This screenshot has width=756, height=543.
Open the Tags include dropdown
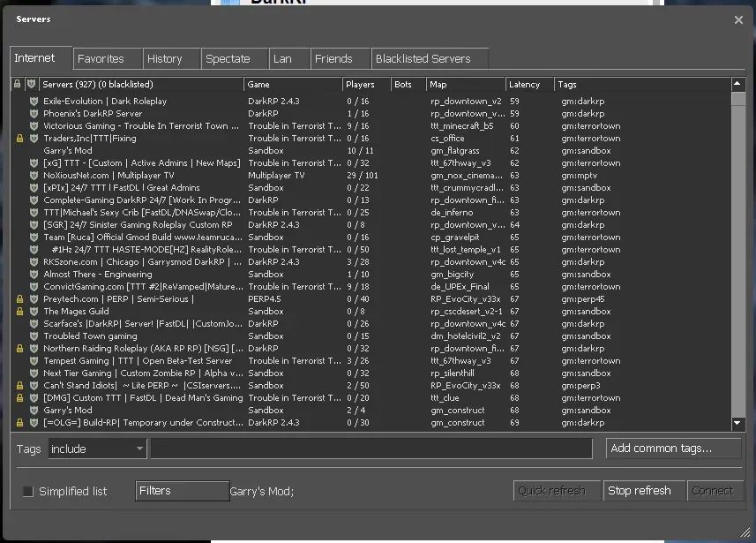click(97, 449)
